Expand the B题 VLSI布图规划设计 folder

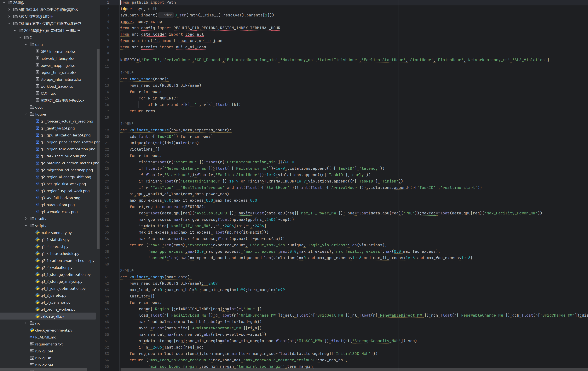[9, 17]
